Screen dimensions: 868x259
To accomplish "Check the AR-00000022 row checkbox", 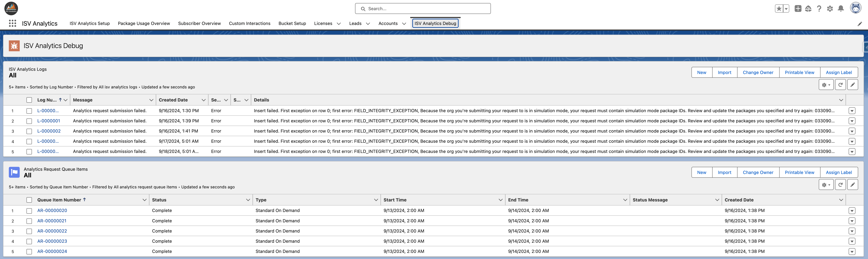I will (29, 231).
